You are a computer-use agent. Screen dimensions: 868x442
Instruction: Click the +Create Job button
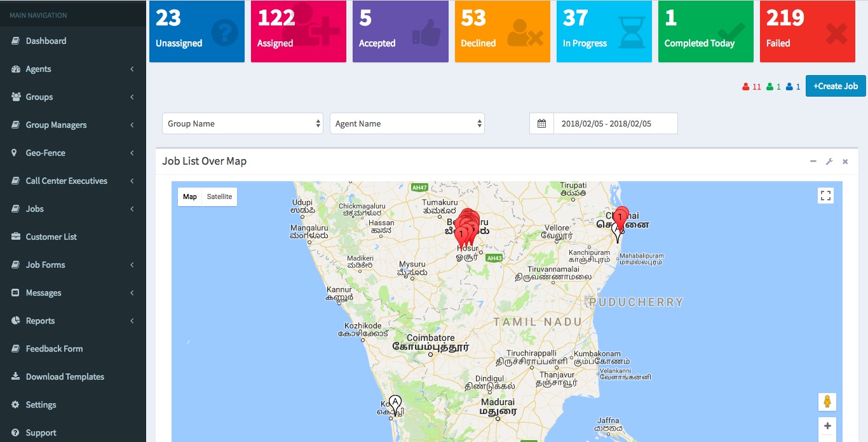coord(836,86)
